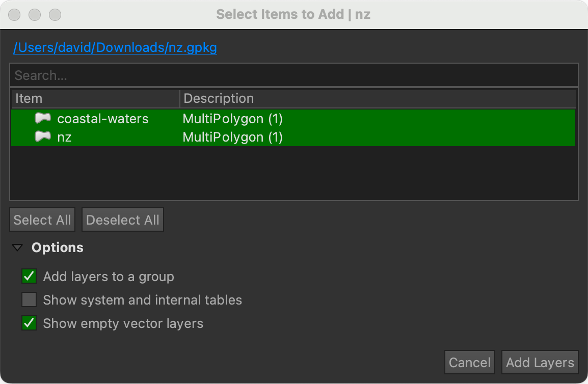Focus the Search input field
The width and height of the screenshot is (588, 384).
click(x=293, y=75)
